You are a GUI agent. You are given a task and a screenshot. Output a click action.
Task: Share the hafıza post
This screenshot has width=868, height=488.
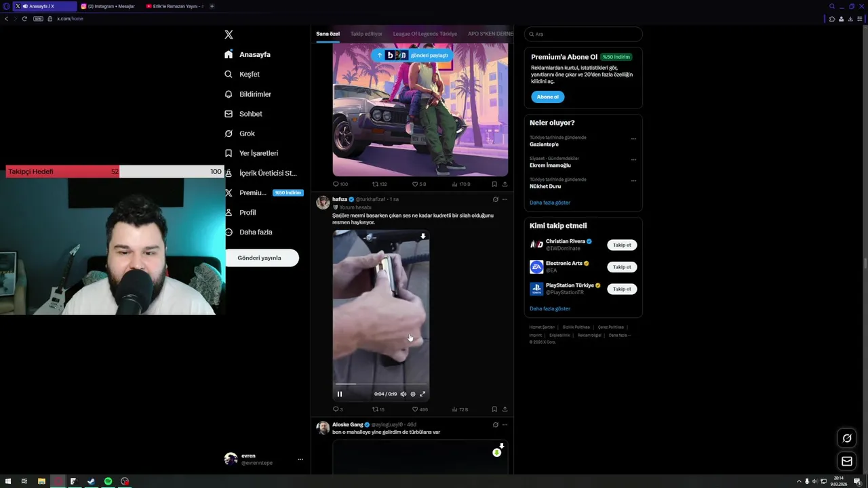point(505,409)
